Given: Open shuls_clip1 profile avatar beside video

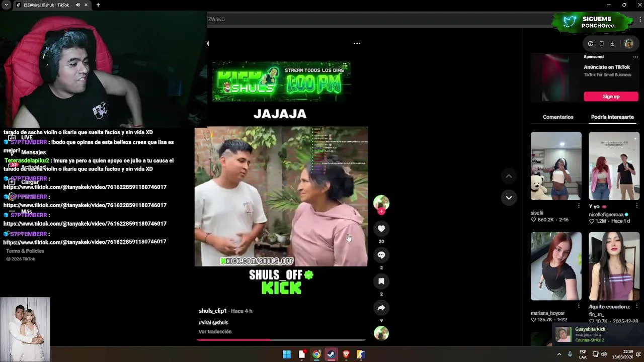Looking at the screenshot, I should point(381,203).
